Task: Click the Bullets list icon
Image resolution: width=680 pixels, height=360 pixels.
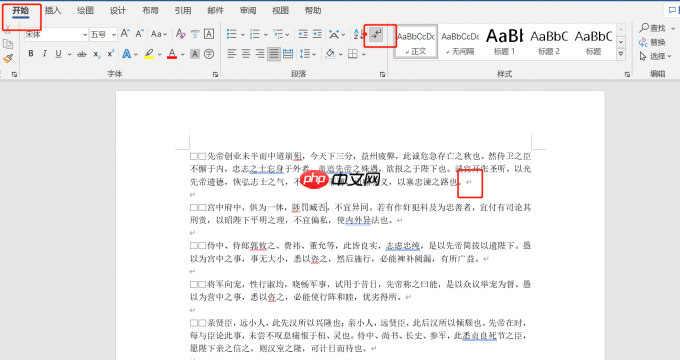Action: [232, 34]
